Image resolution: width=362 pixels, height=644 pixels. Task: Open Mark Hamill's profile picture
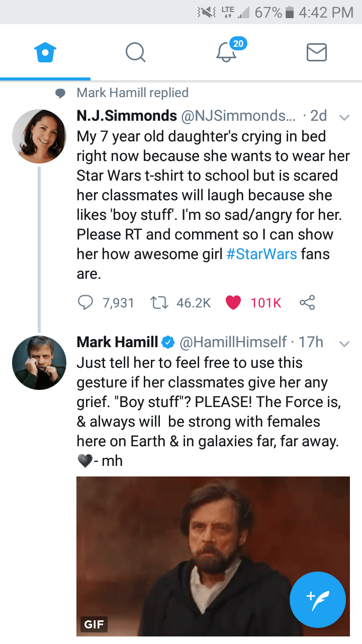[39, 362]
